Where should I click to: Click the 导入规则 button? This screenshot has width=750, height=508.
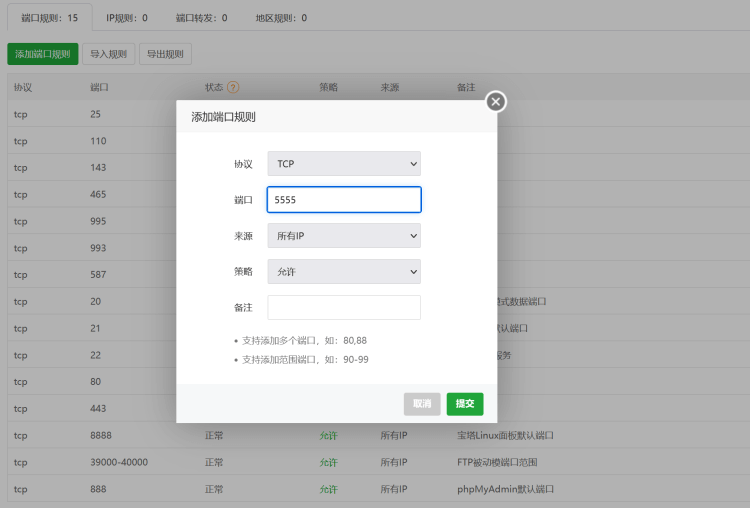(x=109, y=54)
